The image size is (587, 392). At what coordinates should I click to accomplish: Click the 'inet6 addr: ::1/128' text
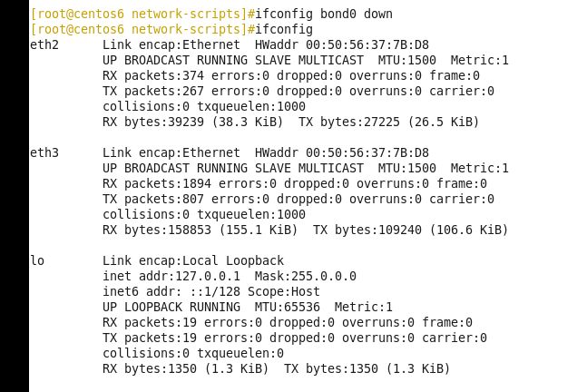[x=171, y=291]
